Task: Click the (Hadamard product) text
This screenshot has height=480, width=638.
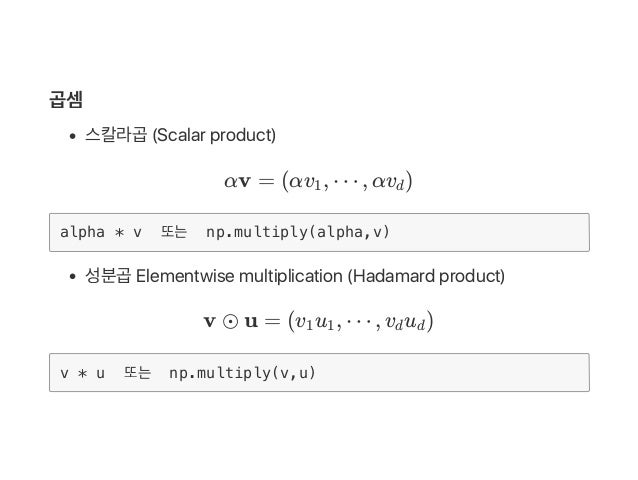Action: (426, 275)
